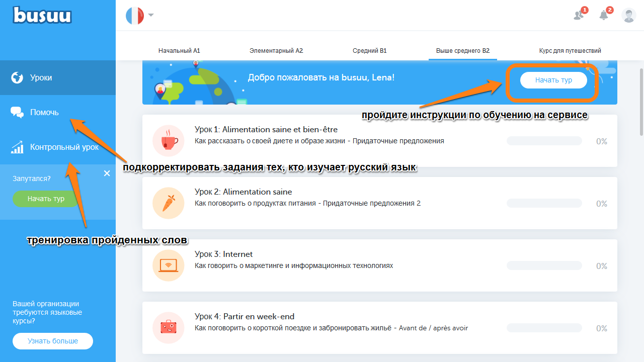Click the busuu logo
This screenshot has width=644, height=362.
pyautogui.click(x=42, y=15)
